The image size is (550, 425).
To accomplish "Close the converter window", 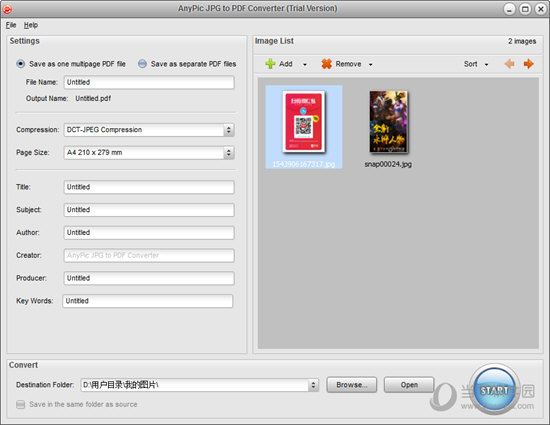I will [x=541, y=9].
